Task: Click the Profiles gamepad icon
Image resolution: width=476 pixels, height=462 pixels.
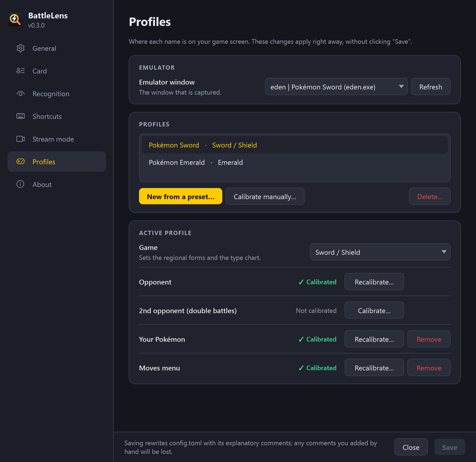Action: (x=21, y=162)
